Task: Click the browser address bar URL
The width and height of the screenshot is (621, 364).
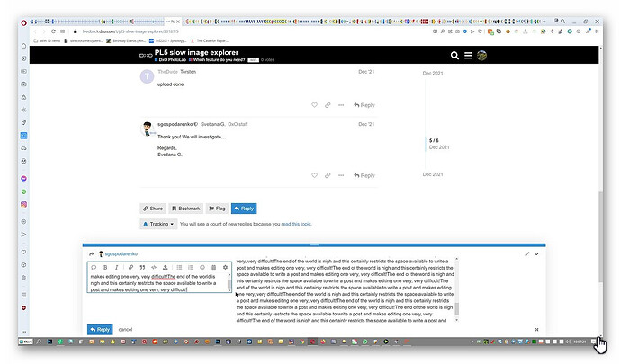Action: click(130, 31)
